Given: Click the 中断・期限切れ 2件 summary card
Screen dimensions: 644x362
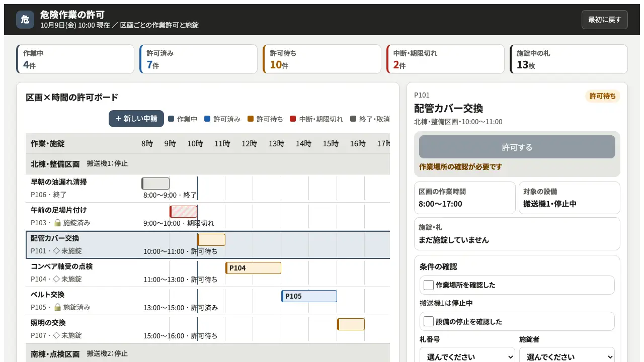Looking at the screenshot, I should (445, 59).
